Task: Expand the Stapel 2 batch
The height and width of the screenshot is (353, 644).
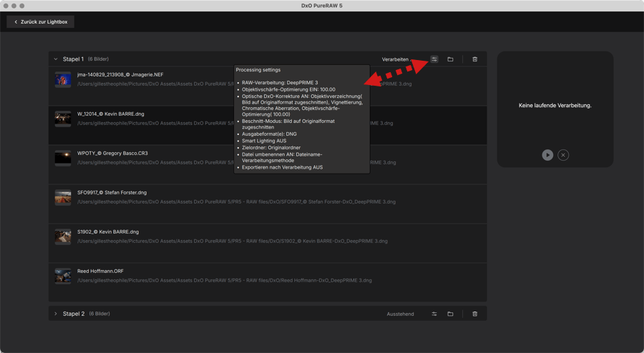Action: (x=55, y=314)
